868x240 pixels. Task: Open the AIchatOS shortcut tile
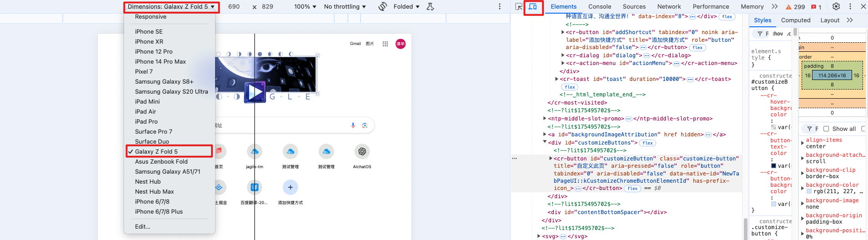click(x=362, y=157)
